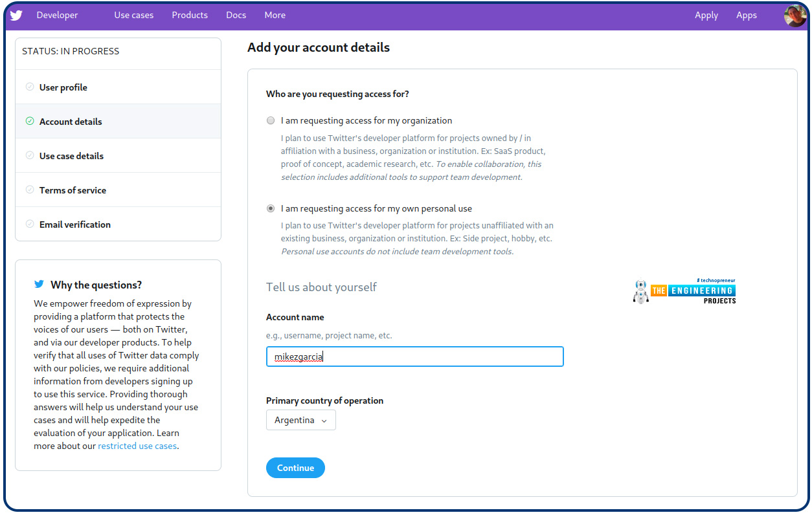This screenshot has width=812, height=515.
Task: Open the Products menu
Action: (x=190, y=15)
